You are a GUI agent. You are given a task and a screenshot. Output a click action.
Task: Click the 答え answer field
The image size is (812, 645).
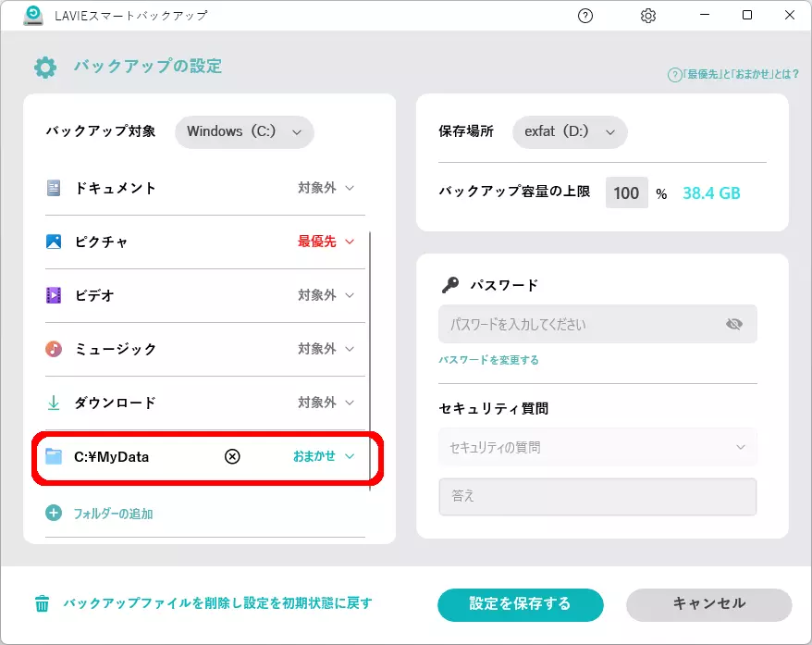(x=597, y=496)
